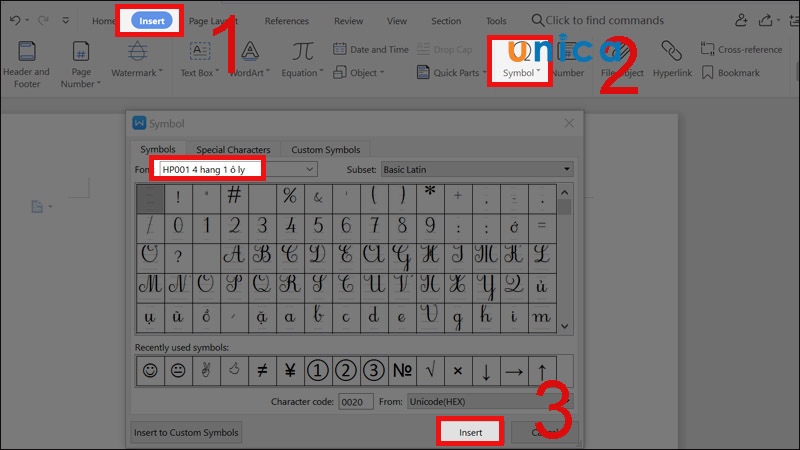Screen dimensions: 800x450
Task: Pick the yen sign recent symbol
Action: pos(290,370)
